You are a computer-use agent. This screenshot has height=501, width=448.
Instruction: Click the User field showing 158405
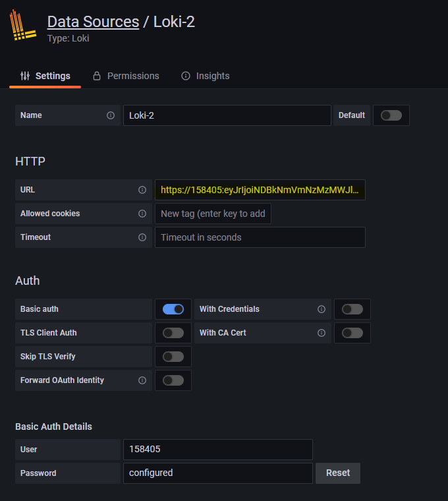(218, 449)
